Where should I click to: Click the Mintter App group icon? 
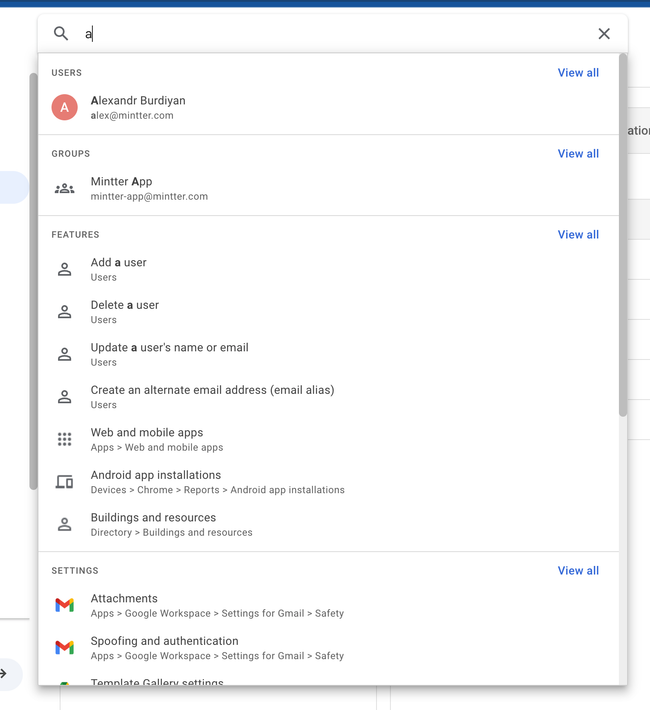[x=65, y=189]
